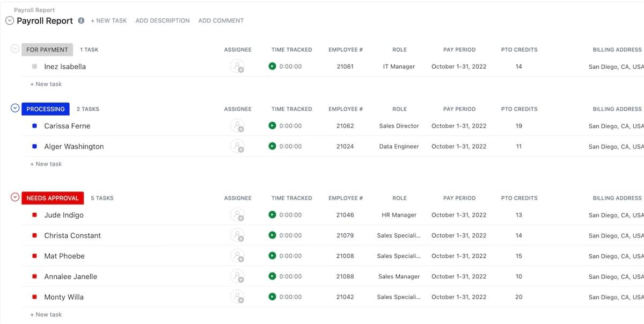Collapse the Payroll Report list

point(10,21)
